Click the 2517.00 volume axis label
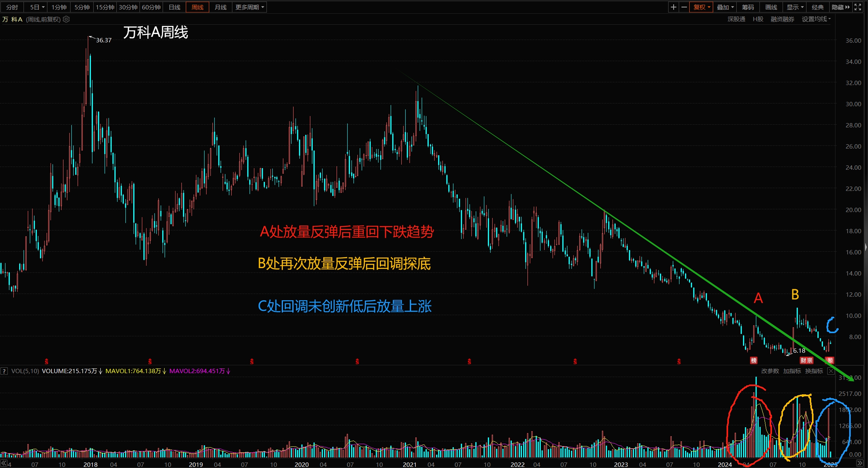868x468 pixels. [x=850, y=394]
